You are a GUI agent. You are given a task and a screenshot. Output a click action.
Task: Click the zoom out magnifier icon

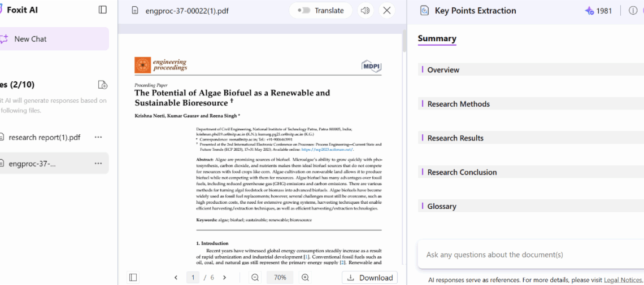(255, 277)
